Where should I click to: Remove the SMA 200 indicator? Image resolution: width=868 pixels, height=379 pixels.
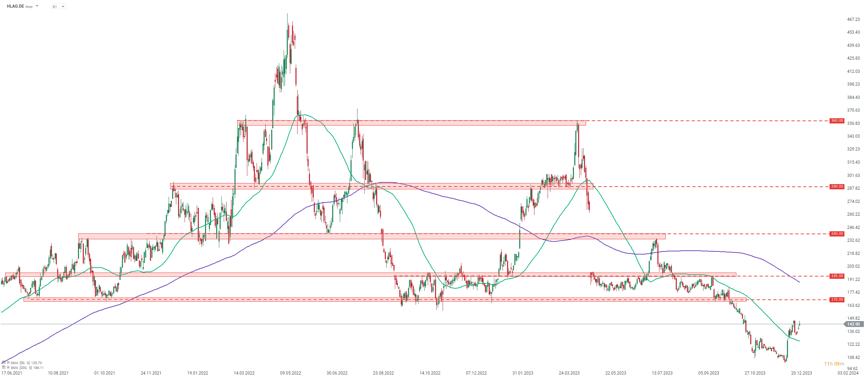pyautogui.click(x=8, y=367)
